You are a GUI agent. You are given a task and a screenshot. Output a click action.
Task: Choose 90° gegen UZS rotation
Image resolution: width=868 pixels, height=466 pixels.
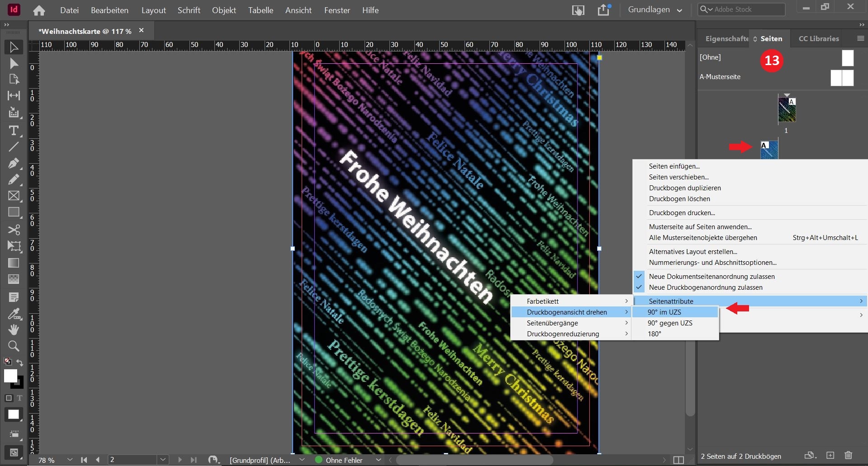tap(669, 323)
